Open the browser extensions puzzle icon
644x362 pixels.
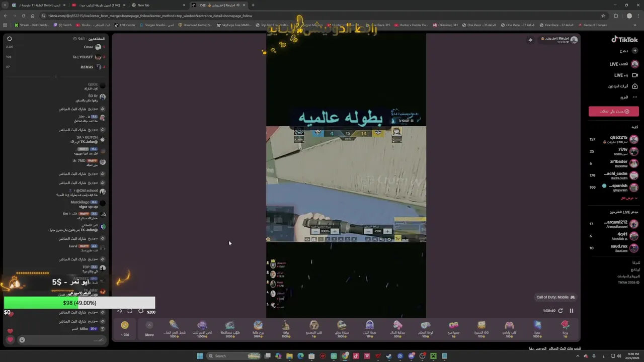pos(616,16)
